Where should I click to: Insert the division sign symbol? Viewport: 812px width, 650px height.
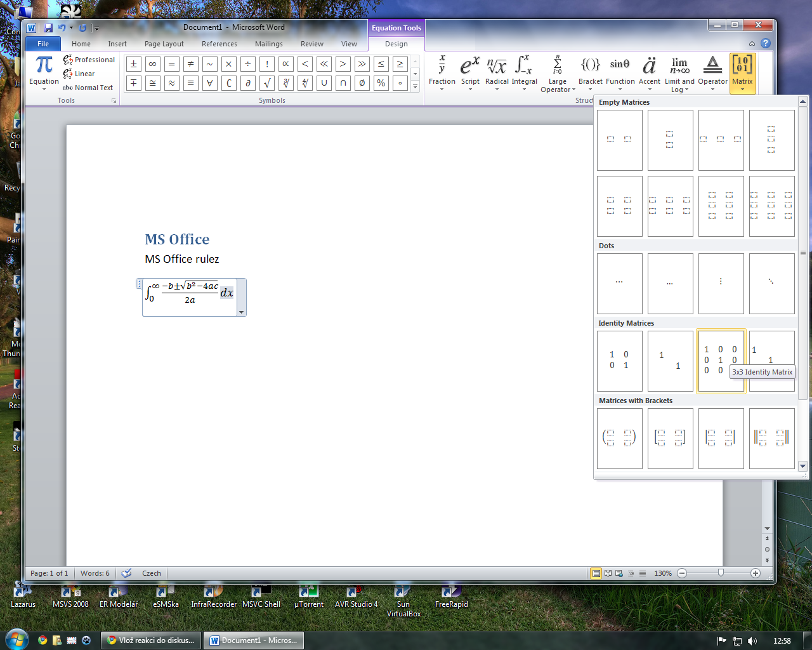pyautogui.click(x=248, y=64)
